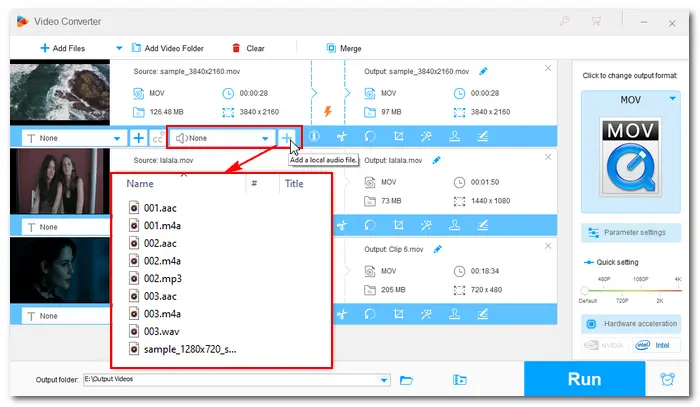The height and width of the screenshot is (407, 700).
Task: Open the output folder with the folder icon
Action: click(406, 380)
